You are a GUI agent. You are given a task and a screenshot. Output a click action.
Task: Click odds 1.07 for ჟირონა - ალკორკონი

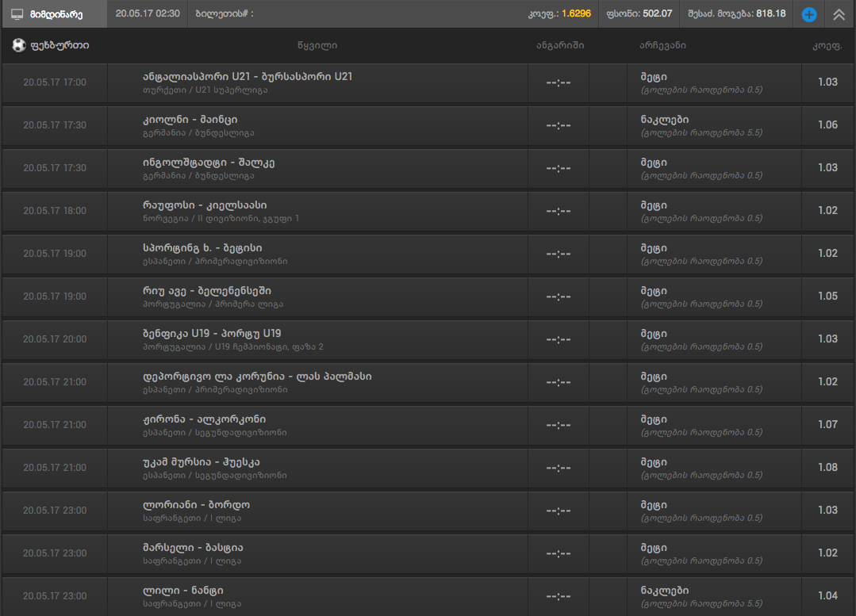pos(827,424)
